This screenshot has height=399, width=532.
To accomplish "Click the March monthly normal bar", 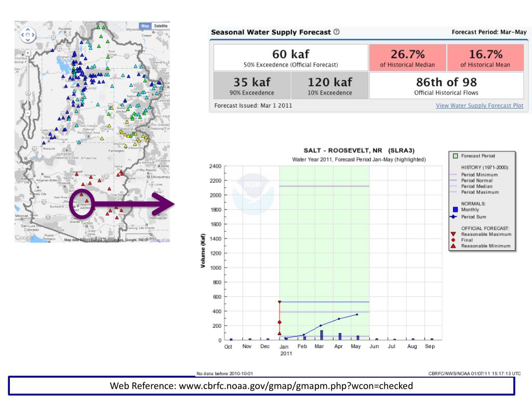I will coord(322,335).
